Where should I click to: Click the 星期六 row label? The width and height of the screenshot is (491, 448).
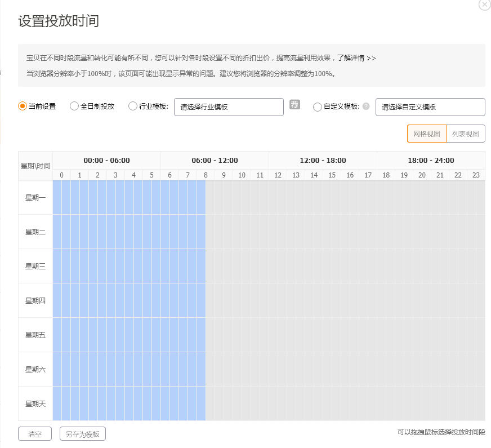coord(35,369)
